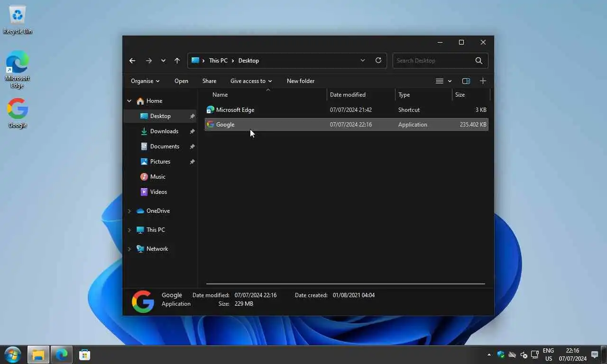Screen dimensions: 607x364
Task: Go back using the left arrow
Action: pyautogui.click(x=132, y=61)
